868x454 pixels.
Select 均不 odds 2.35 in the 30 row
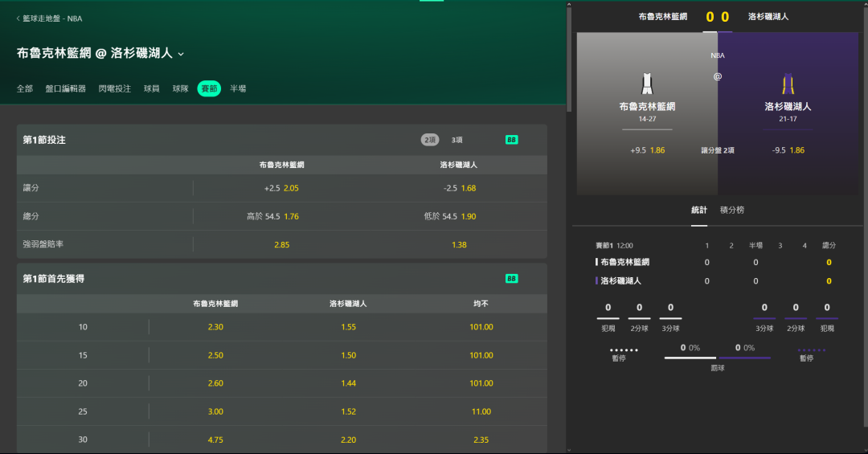coord(481,440)
